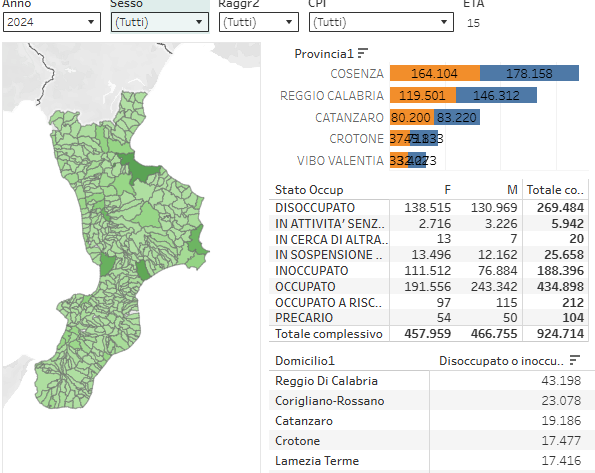Click the DISOCCUPATO F value 138.515
This screenshot has width=595, height=473.
click(428, 208)
